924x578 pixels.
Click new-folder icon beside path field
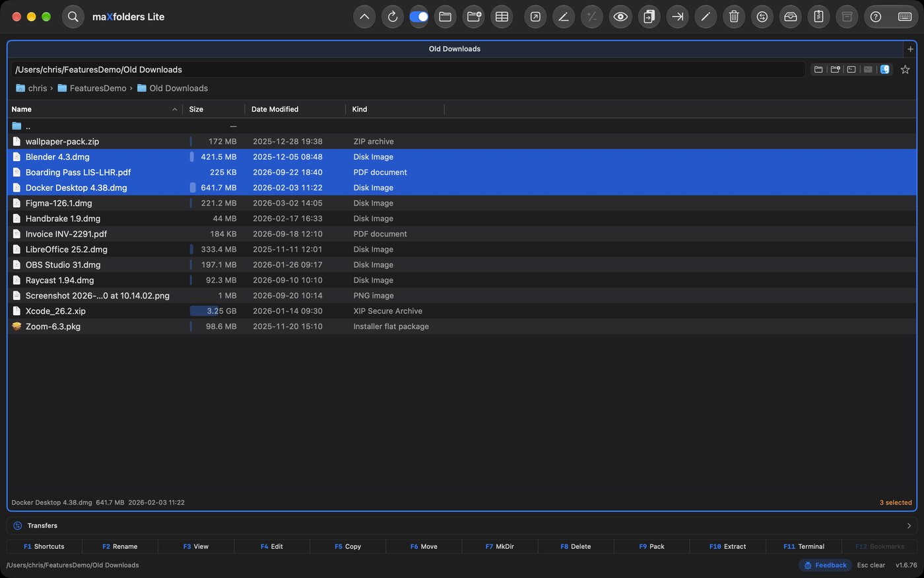[835, 69]
